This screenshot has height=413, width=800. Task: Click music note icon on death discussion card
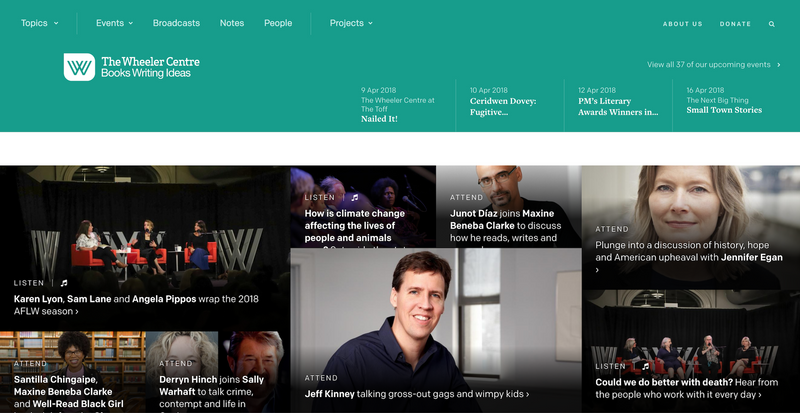coord(645,366)
